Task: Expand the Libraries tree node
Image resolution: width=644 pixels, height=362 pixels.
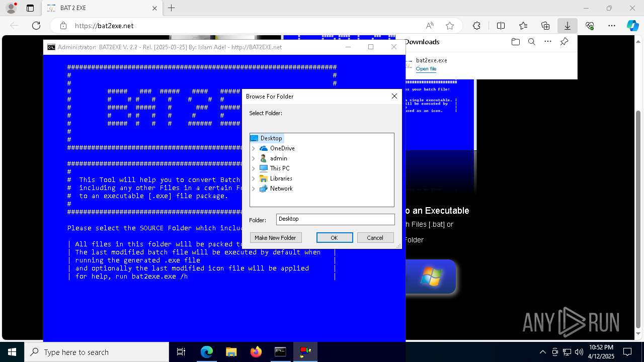Action: click(x=254, y=178)
